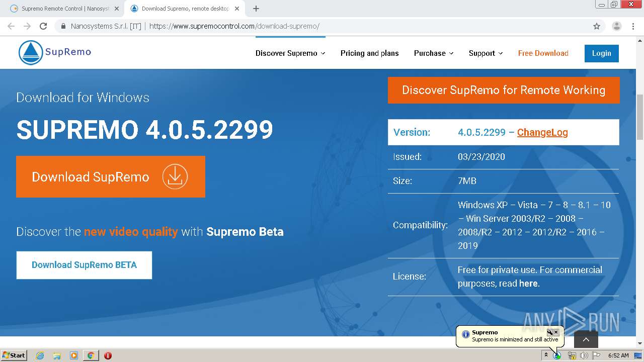The image size is (644, 362).
Task: Click the browser back arrow
Action: click(x=11, y=26)
